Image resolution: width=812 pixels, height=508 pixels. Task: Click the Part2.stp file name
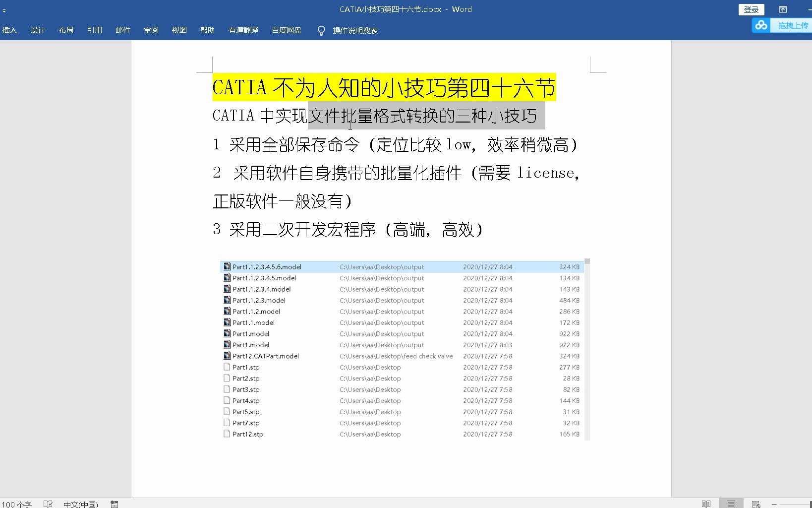[246, 379]
